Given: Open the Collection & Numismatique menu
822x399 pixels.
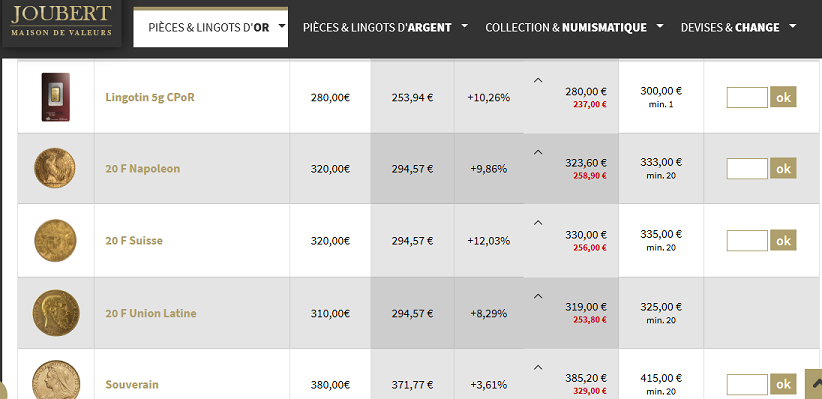Looking at the screenshot, I should [x=574, y=27].
